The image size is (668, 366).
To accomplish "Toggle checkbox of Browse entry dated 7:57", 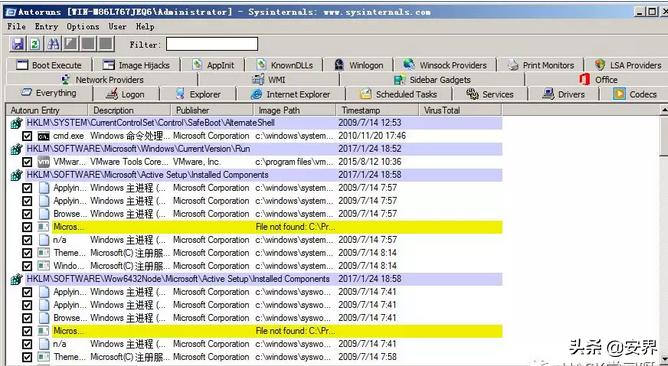I will 27,214.
